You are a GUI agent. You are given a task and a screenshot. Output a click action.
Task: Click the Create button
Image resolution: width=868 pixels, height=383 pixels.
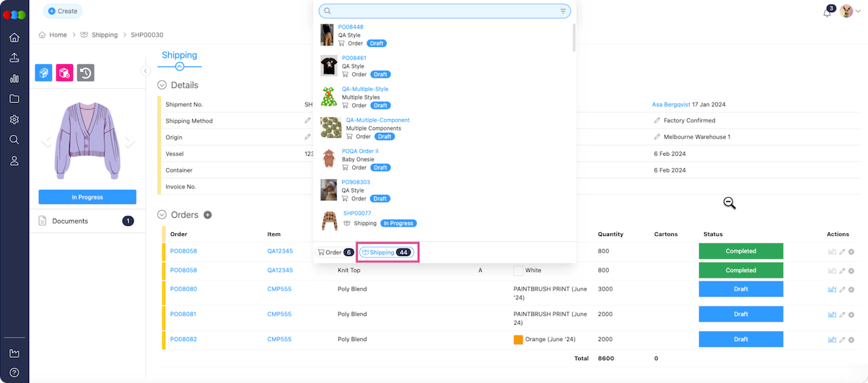click(x=63, y=11)
